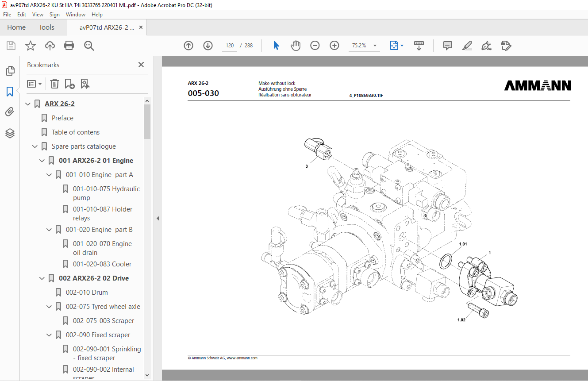Go to the previous page arrow
This screenshot has width=588, height=381.
pyautogui.click(x=188, y=46)
